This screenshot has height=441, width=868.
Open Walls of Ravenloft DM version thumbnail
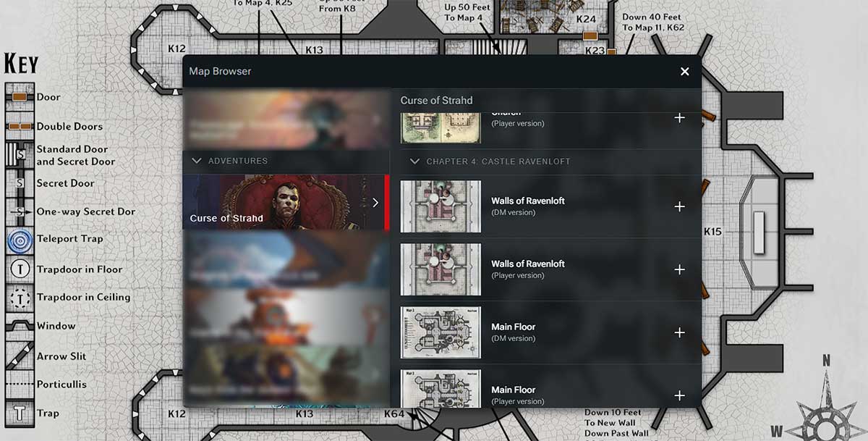coord(441,206)
